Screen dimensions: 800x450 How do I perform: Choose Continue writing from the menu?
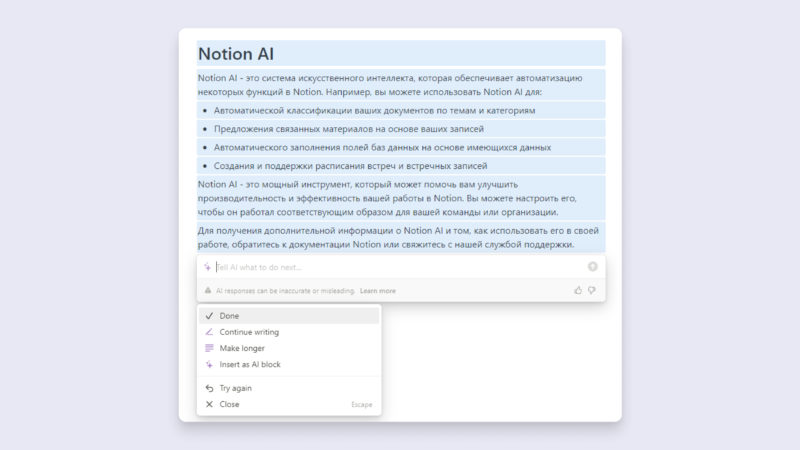click(x=249, y=332)
